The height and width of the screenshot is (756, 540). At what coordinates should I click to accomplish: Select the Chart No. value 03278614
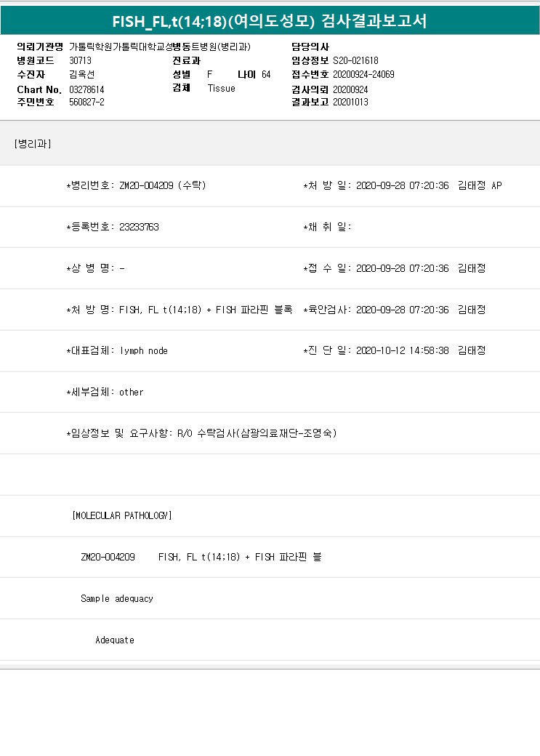click(x=86, y=89)
